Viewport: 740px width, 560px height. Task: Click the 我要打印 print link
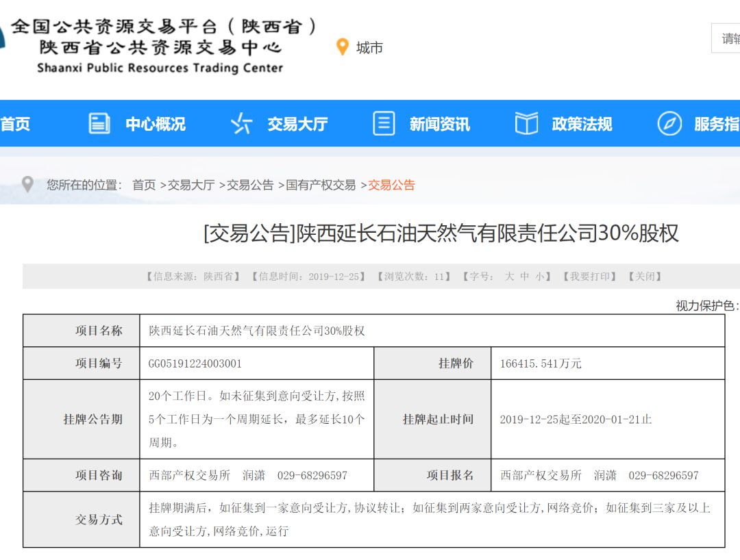coord(589,276)
